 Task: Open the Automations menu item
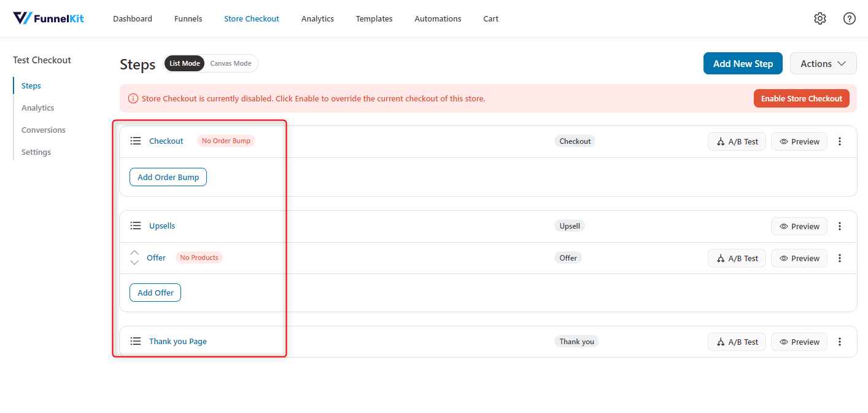pos(438,18)
